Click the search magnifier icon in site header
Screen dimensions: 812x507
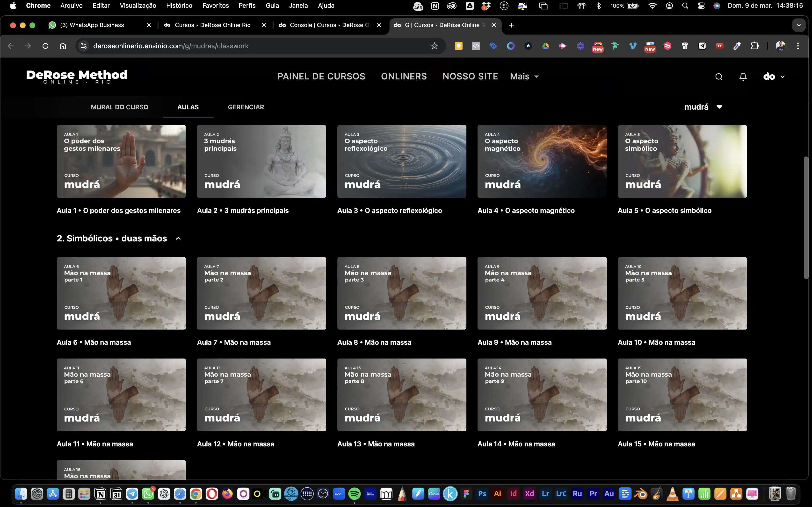coord(718,77)
